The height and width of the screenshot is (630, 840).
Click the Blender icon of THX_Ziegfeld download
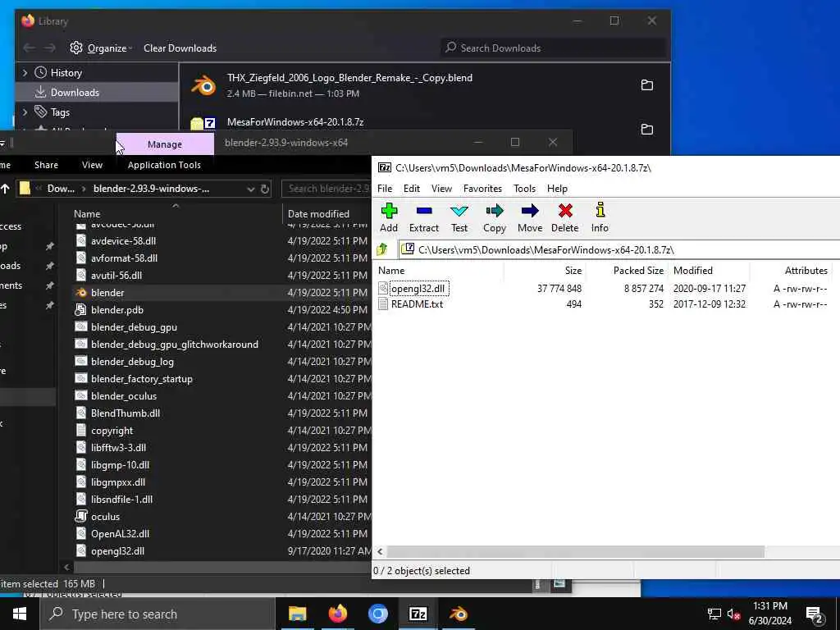(203, 85)
